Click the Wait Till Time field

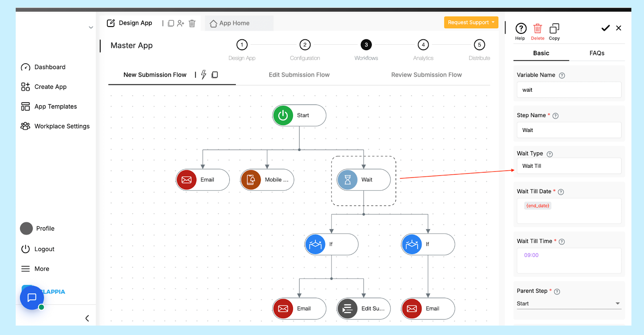[x=569, y=261]
